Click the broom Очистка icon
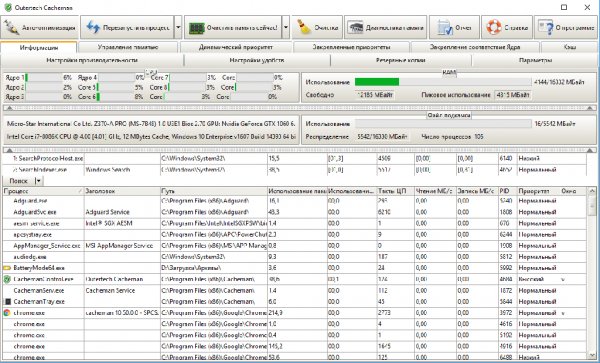The width and height of the screenshot is (600, 363). coord(304,28)
